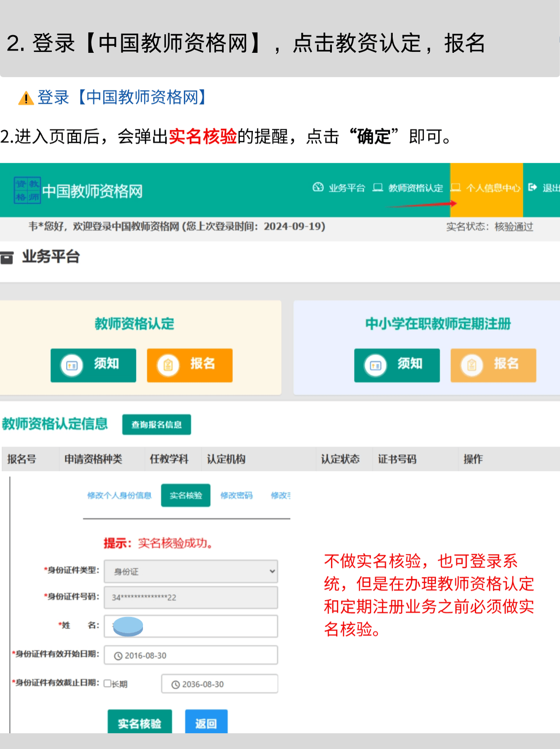The width and height of the screenshot is (560, 749).
Task: Click the 任教学科 column header
Action: tap(169, 459)
